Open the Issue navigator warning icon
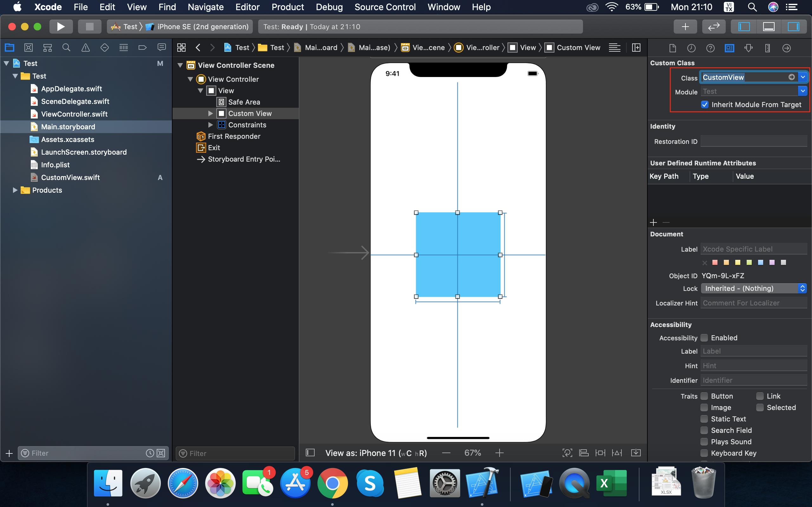 86,47
